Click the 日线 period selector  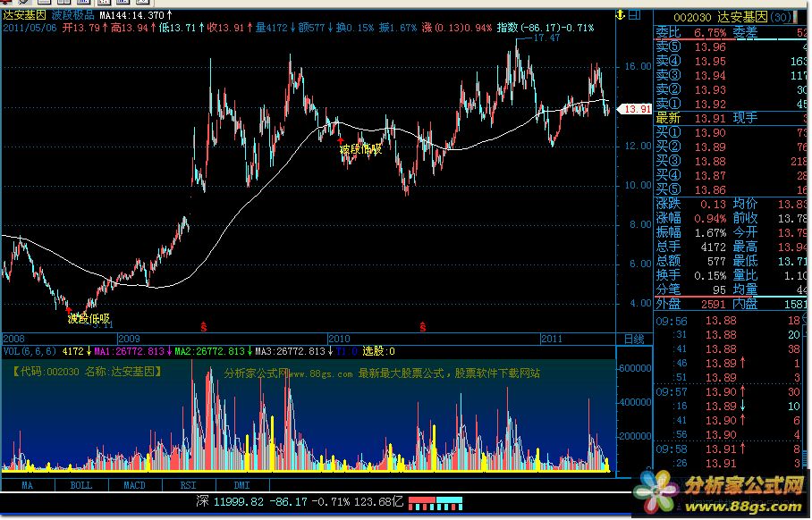coord(634,340)
